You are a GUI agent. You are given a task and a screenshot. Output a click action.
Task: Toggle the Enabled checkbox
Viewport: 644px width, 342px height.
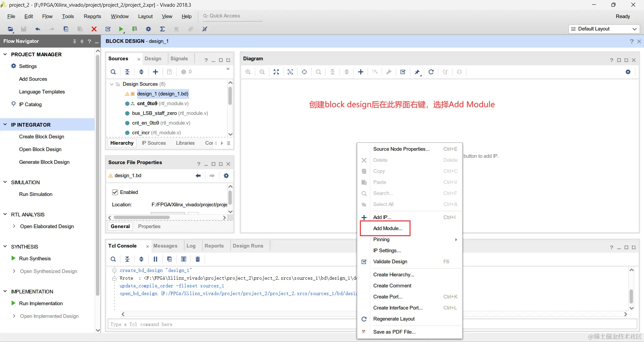coord(115,192)
